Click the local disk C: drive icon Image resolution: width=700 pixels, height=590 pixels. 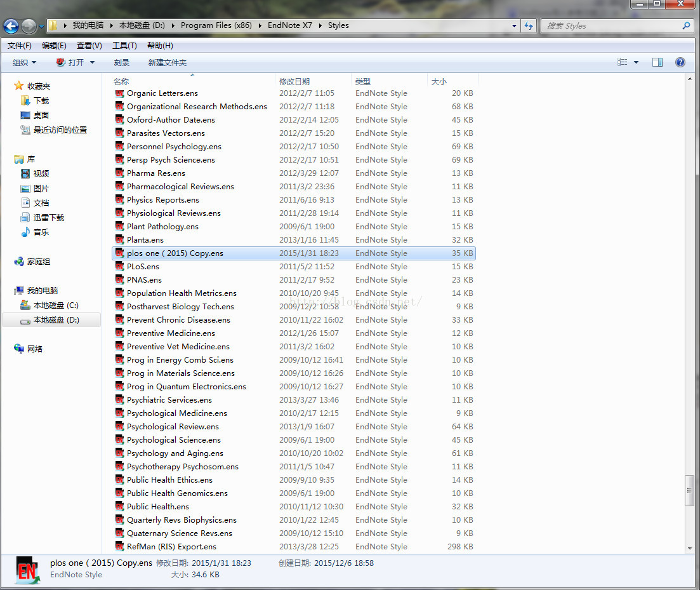[x=25, y=305]
